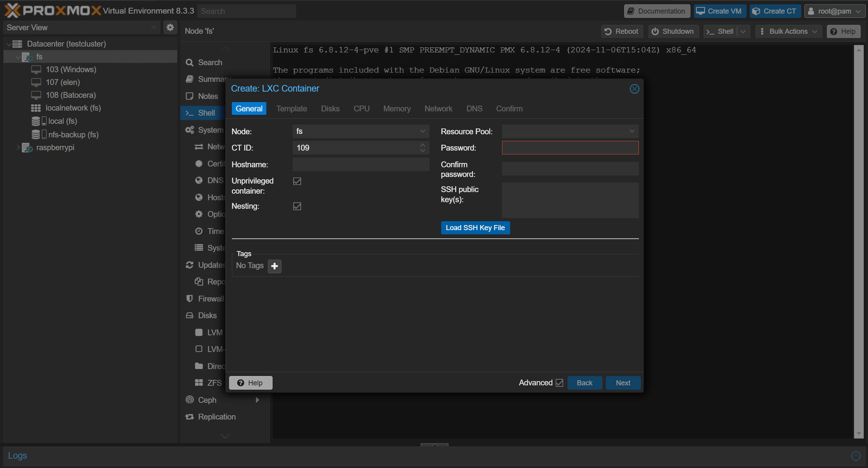Click the Proxmox logo icon
This screenshot has width=868, height=468.
click(12, 10)
